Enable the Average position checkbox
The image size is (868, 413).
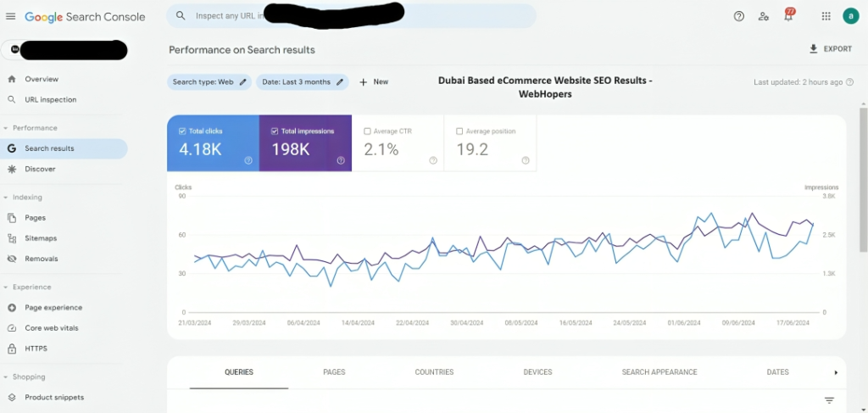click(x=459, y=131)
